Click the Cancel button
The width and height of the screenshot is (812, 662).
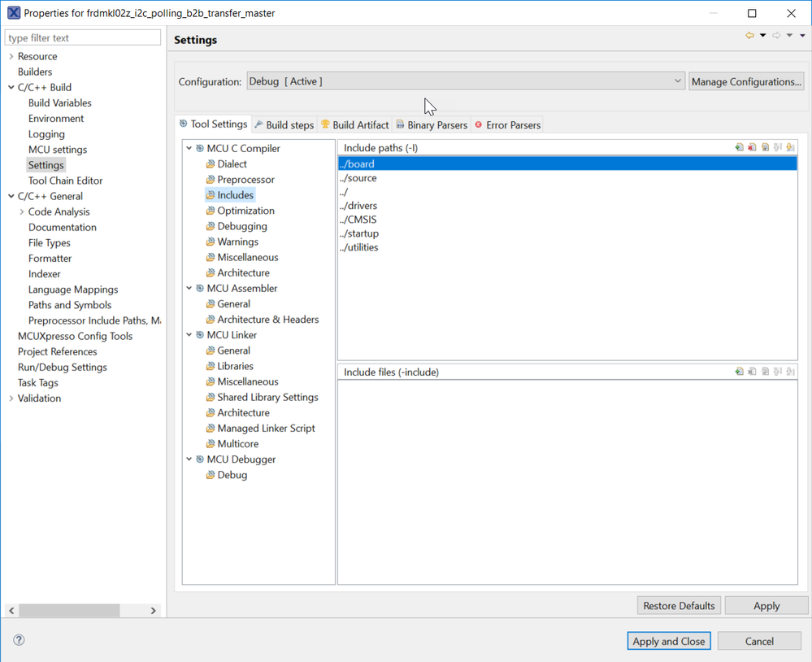pos(759,641)
